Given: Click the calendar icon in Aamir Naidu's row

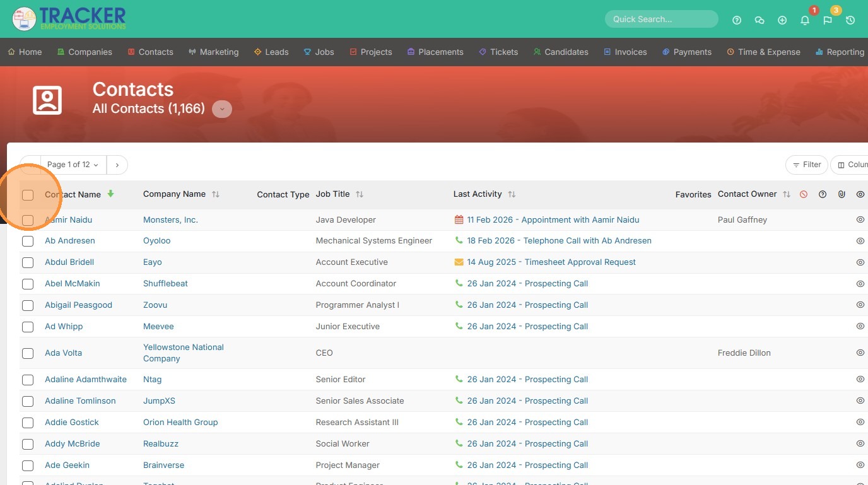Looking at the screenshot, I should coord(459,220).
